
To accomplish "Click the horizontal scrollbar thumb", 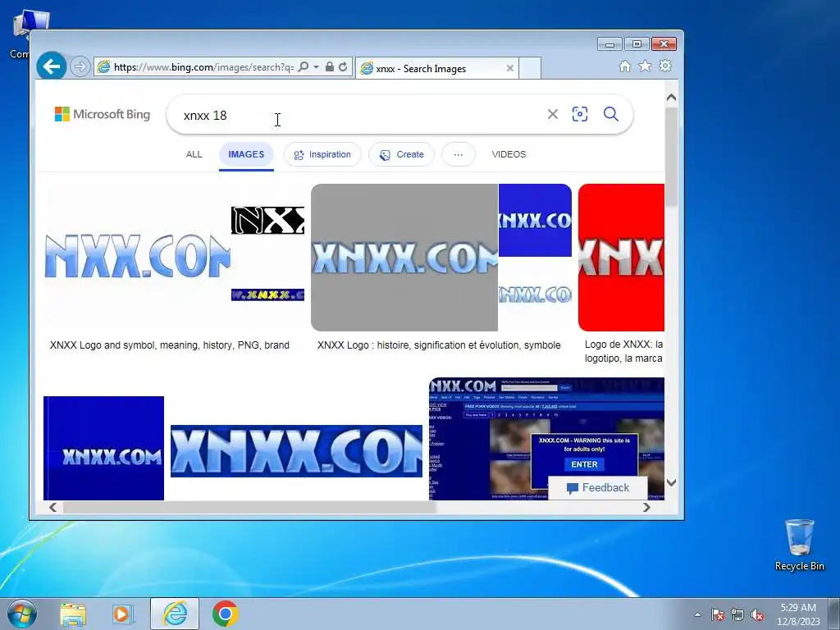I will (249, 507).
